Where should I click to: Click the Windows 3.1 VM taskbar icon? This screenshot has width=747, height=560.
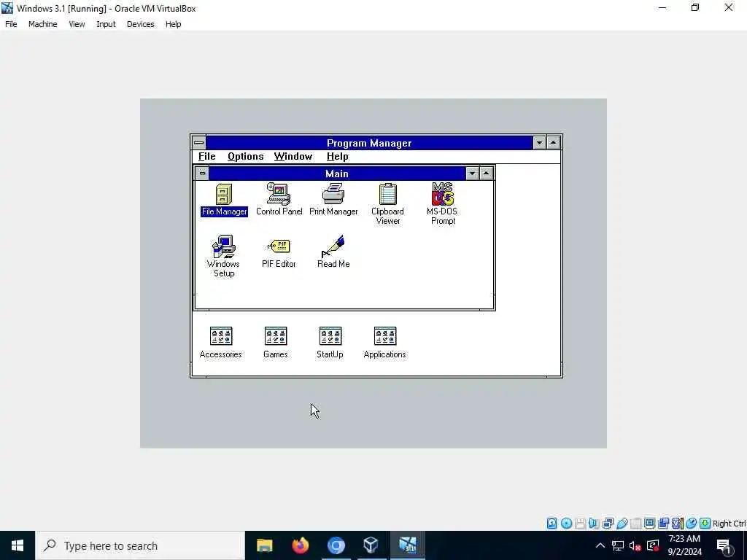click(407, 545)
